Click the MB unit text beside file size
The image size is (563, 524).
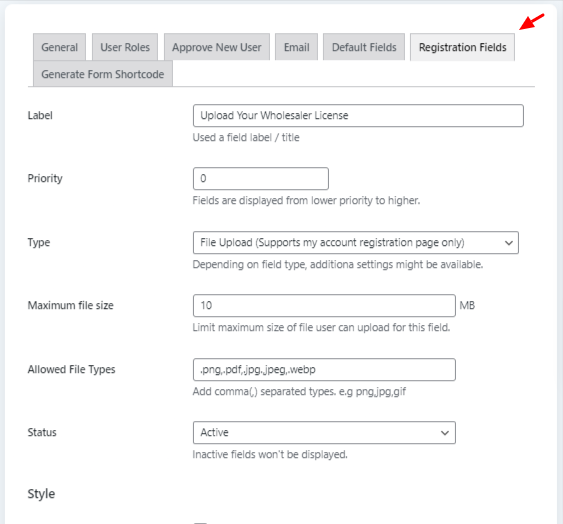467,305
